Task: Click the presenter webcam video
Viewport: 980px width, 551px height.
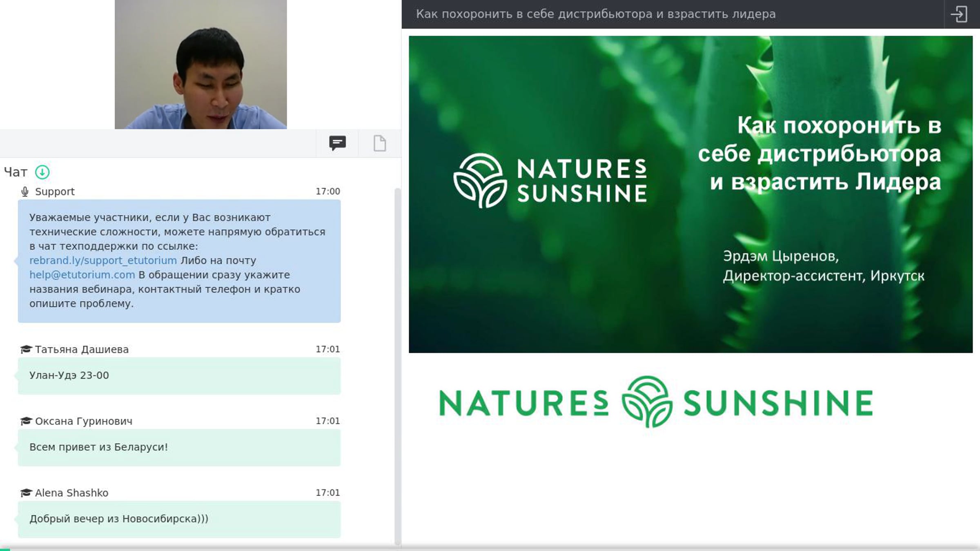Action: (200, 65)
